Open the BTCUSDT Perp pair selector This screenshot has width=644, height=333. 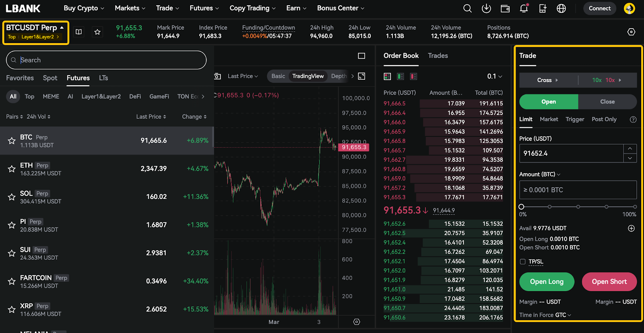(35, 28)
